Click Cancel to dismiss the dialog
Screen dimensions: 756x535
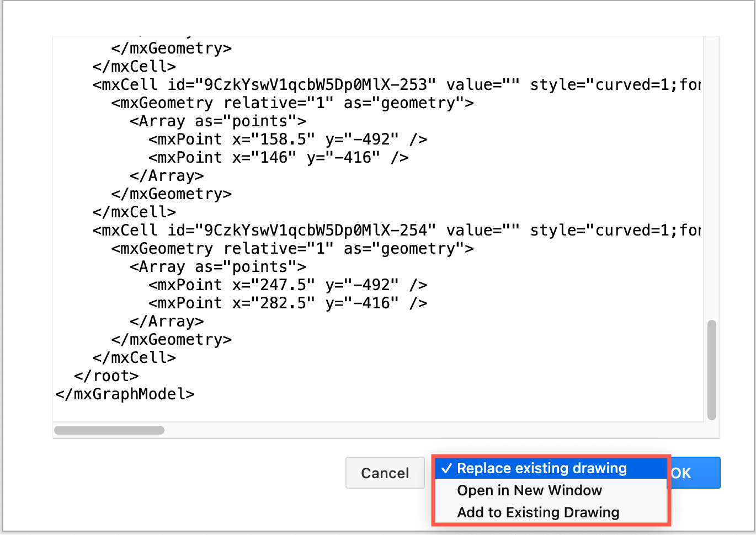pyautogui.click(x=385, y=473)
